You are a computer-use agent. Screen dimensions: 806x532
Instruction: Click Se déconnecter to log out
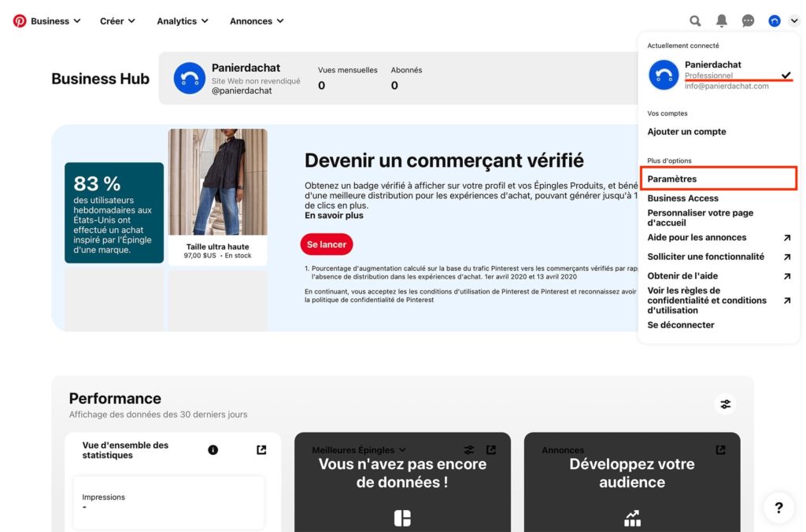[681, 325]
